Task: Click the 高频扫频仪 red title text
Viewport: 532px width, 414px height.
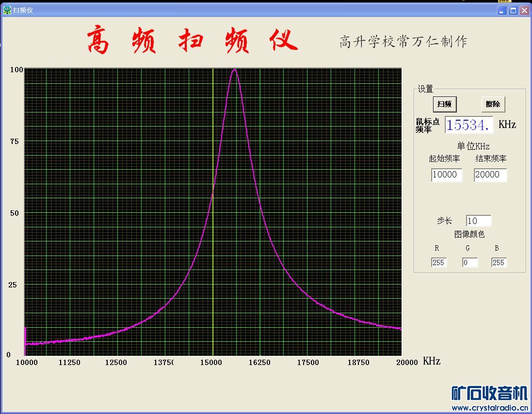Action: [x=193, y=40]
